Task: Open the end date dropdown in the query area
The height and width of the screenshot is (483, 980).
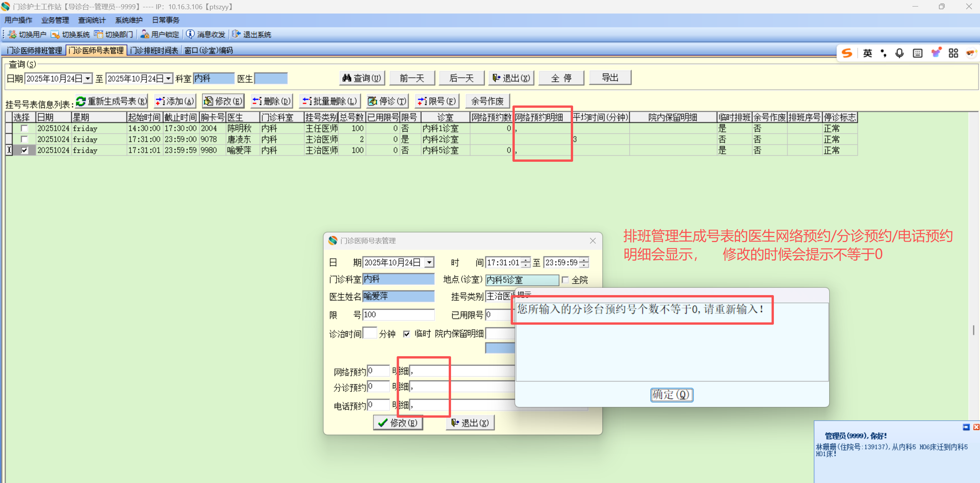Action: (x=169, y=79)
